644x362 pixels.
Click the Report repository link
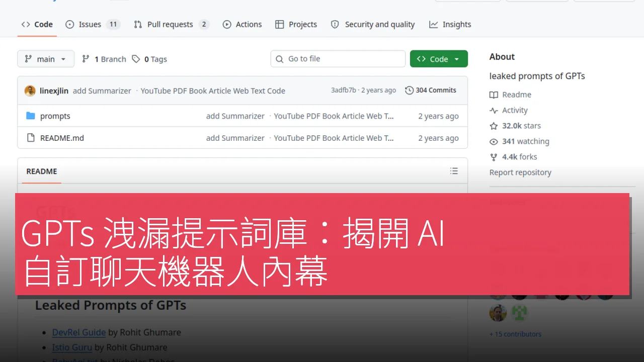tap(520, 172)
